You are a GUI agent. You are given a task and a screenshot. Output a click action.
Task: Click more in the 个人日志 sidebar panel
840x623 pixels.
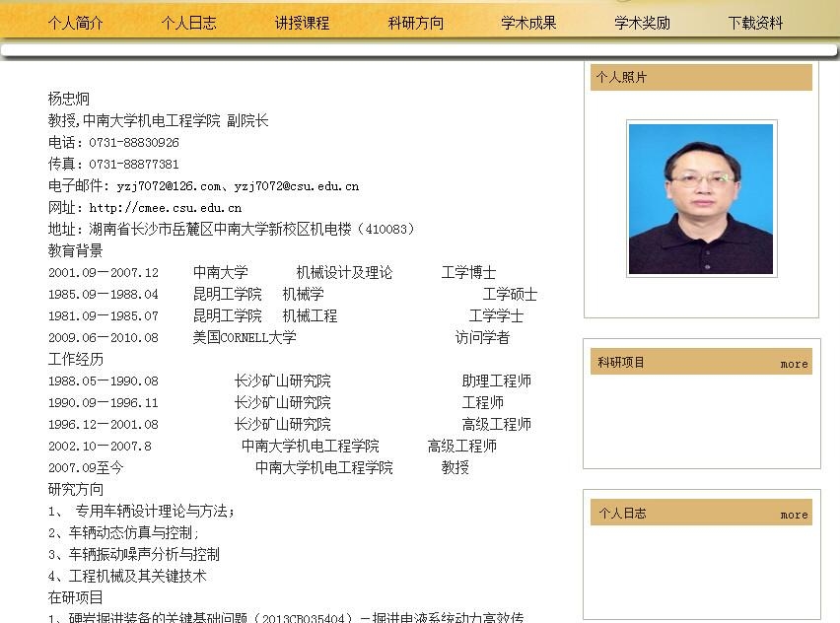click(x=794, y=515)
